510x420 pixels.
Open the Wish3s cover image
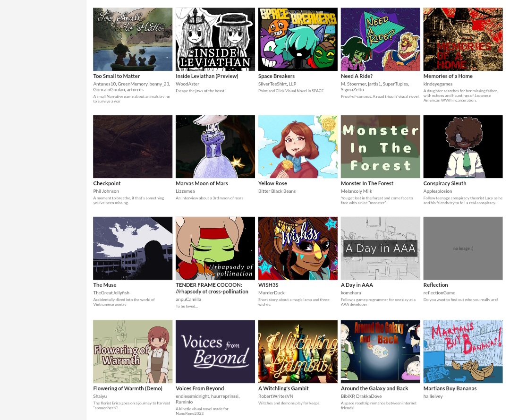(298, 248)
